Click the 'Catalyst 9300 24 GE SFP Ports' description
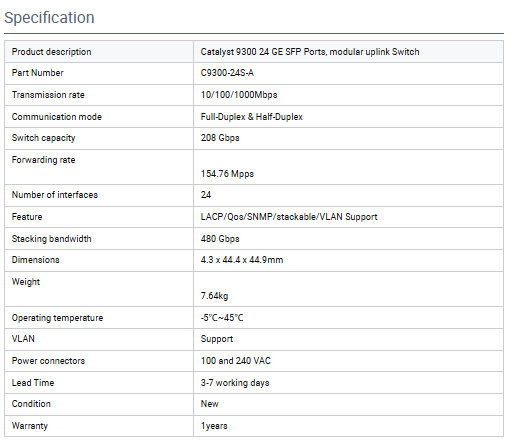Image resolution: width=516 pixels, height=443 pixels. [310, 52]
